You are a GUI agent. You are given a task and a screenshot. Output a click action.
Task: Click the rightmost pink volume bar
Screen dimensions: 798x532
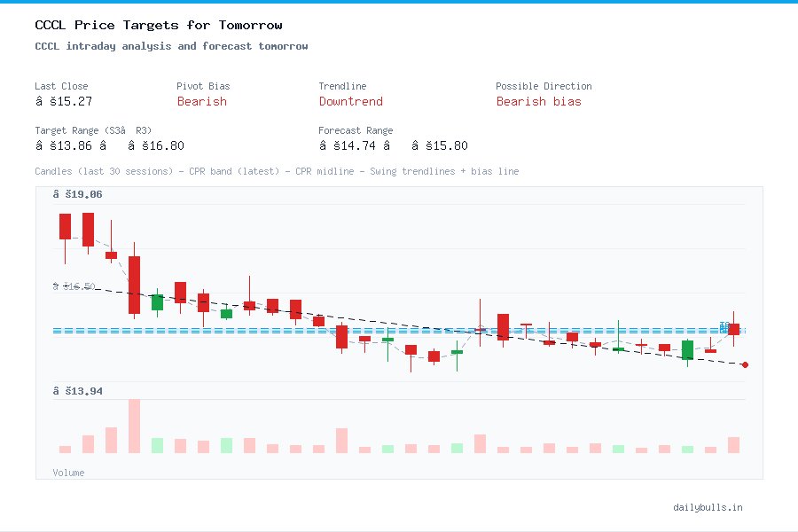(x=733, y=445)
